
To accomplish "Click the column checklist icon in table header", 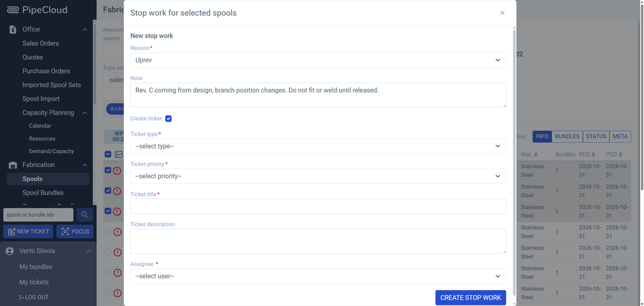I will 119,154.
